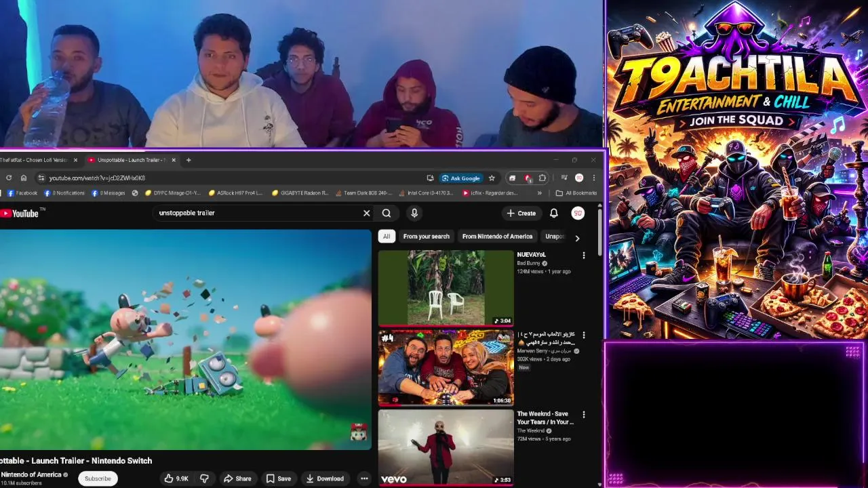
Task: Open more actions ellipsis below the video
Action: pos(364,479)
